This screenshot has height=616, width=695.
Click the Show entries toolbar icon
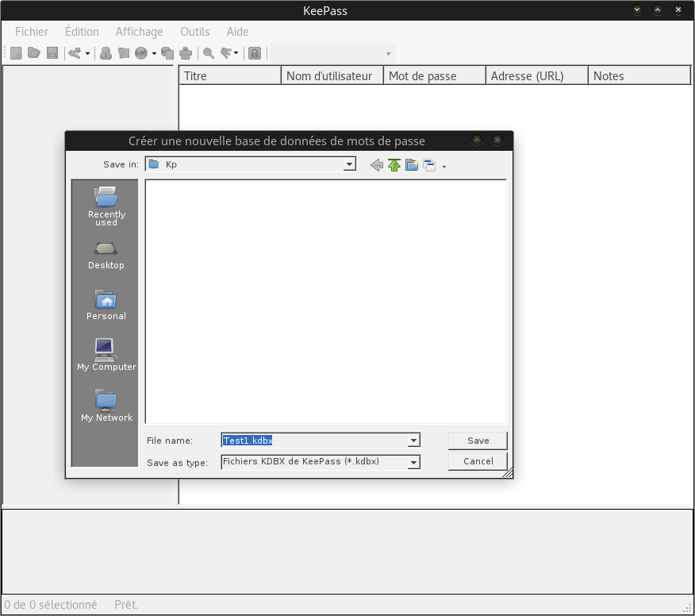click(x=226, y=53)
